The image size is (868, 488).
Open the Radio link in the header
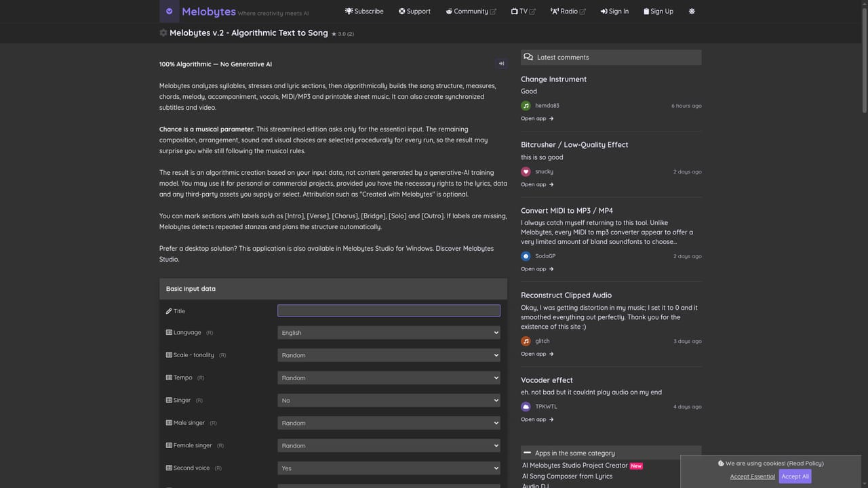pyautogui.click(x=568, y=12)
